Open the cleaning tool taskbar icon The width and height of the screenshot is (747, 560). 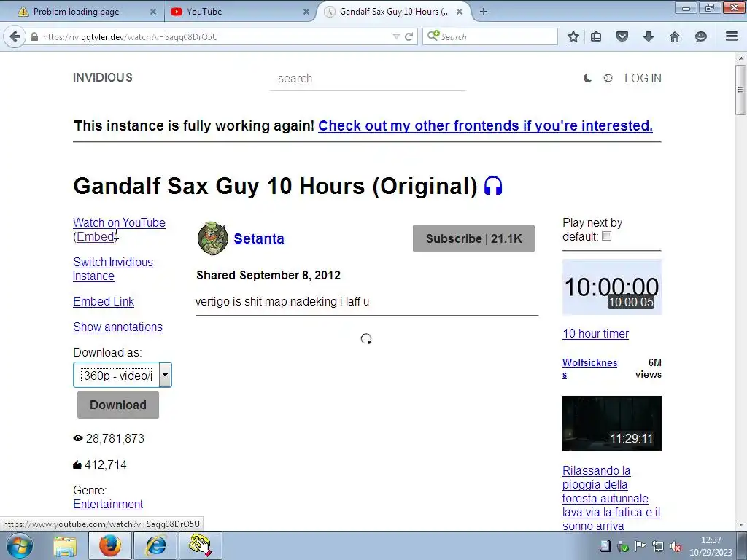(x=201, y=545)
